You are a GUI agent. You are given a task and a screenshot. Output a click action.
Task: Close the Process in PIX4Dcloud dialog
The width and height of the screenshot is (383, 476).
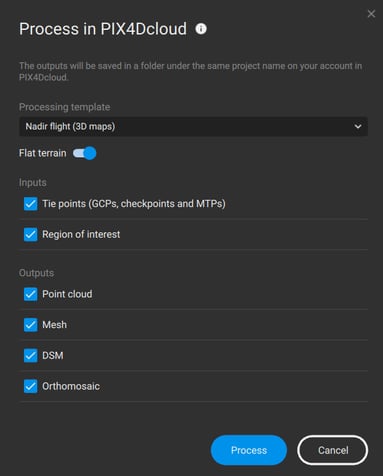pyautogui.click(x=371, y=14)
